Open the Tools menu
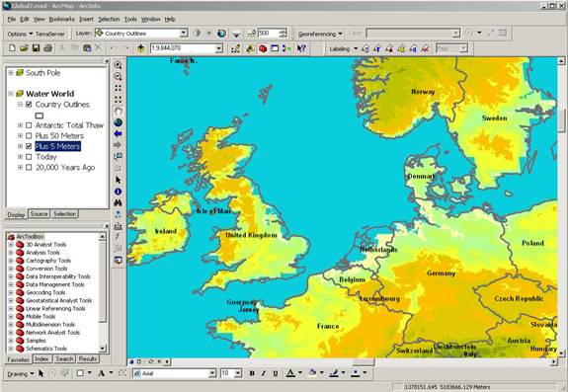 pyautogui.click(x=130, y=19)
